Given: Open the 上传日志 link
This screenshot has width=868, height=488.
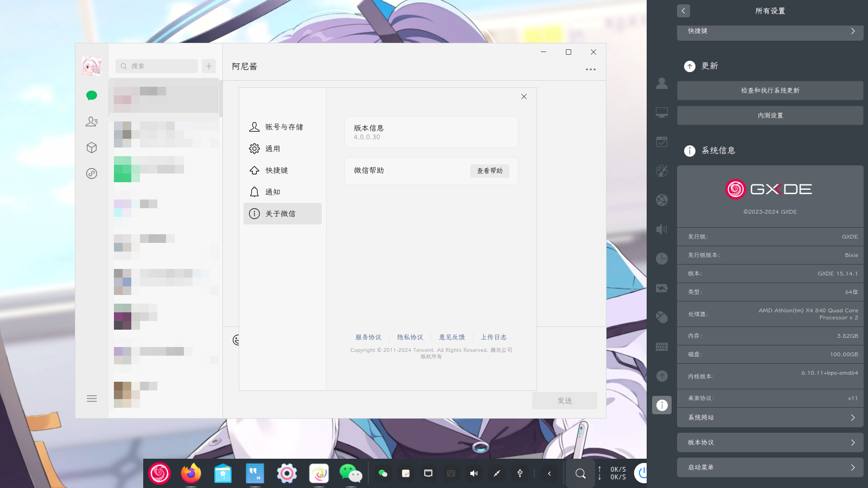Looking at the screenshot, I should (x=494, y=337).
